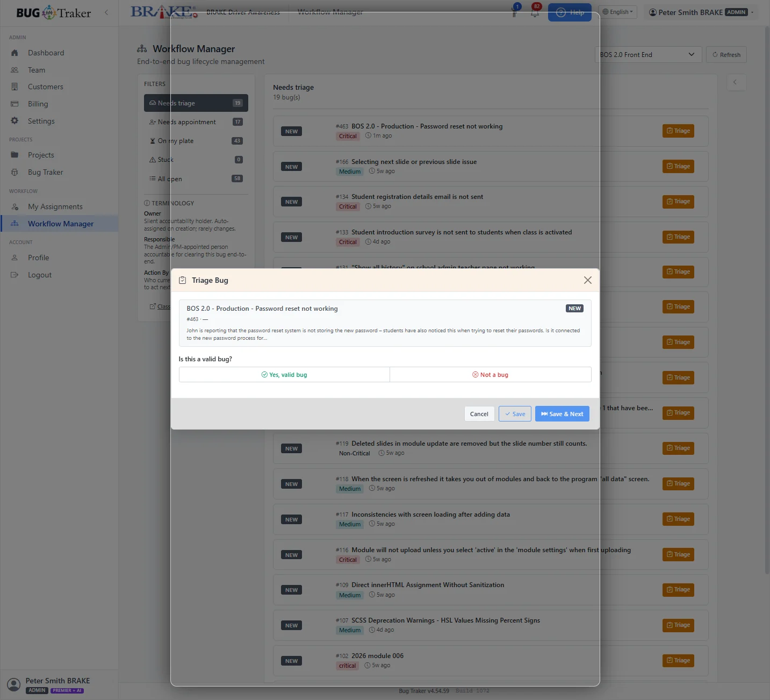Open the My Assignments icon in sidebar

[x=15, y=206]
